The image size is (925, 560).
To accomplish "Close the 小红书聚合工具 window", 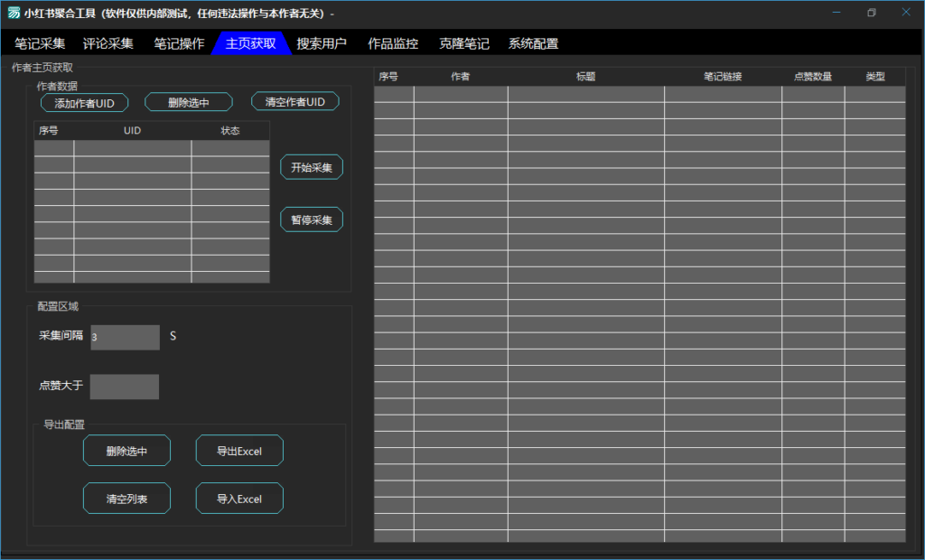I will pyautogui.click(x=906, y=13).
